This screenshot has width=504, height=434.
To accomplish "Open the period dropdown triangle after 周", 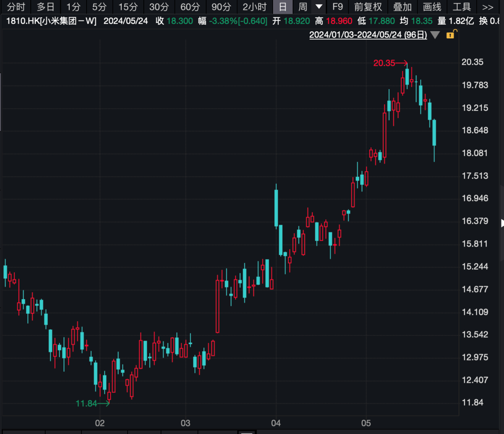I will (x=319, y=7).
